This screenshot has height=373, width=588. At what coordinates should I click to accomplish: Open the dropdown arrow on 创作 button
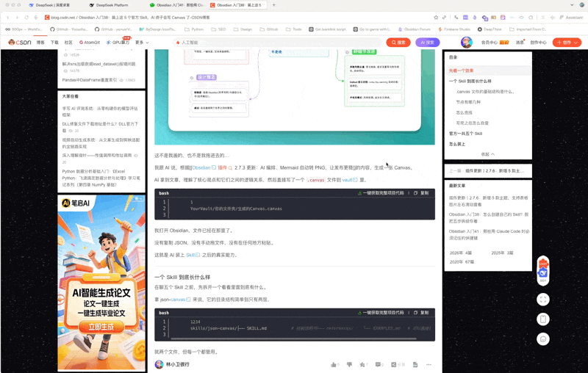[578, 43]
